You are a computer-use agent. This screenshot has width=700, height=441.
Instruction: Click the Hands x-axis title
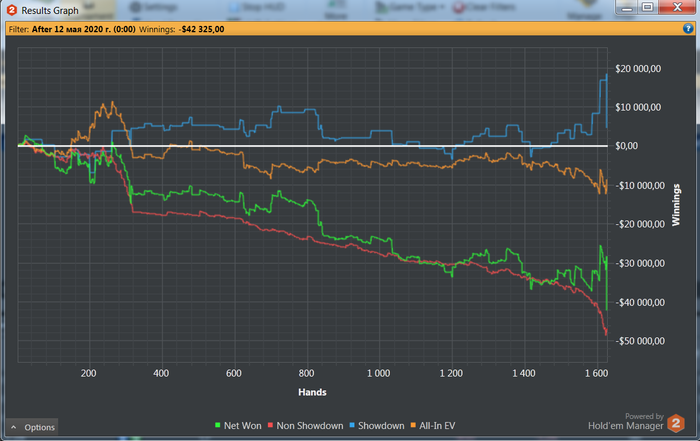pos(312,392)
